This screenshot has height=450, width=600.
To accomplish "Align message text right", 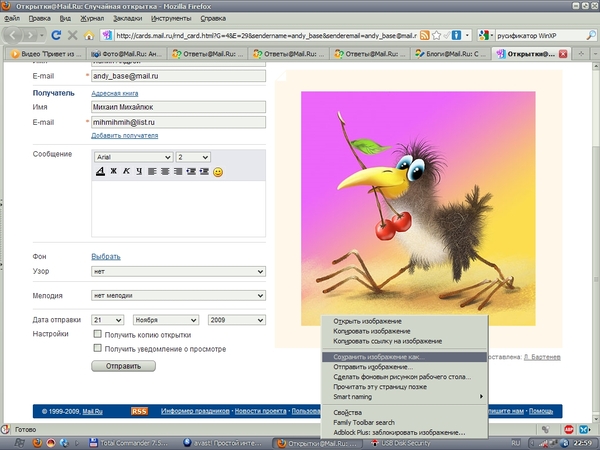I will click(x=178, y=171).
